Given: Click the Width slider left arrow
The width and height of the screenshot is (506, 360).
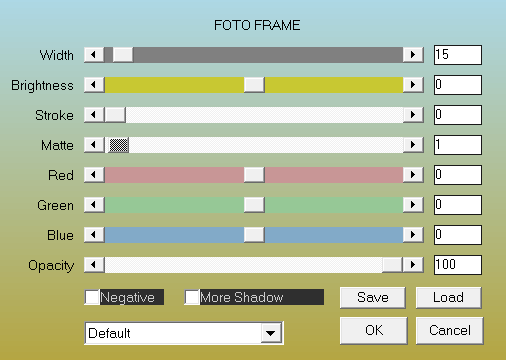Looking at the screenshot, I should tap(94, 55).
